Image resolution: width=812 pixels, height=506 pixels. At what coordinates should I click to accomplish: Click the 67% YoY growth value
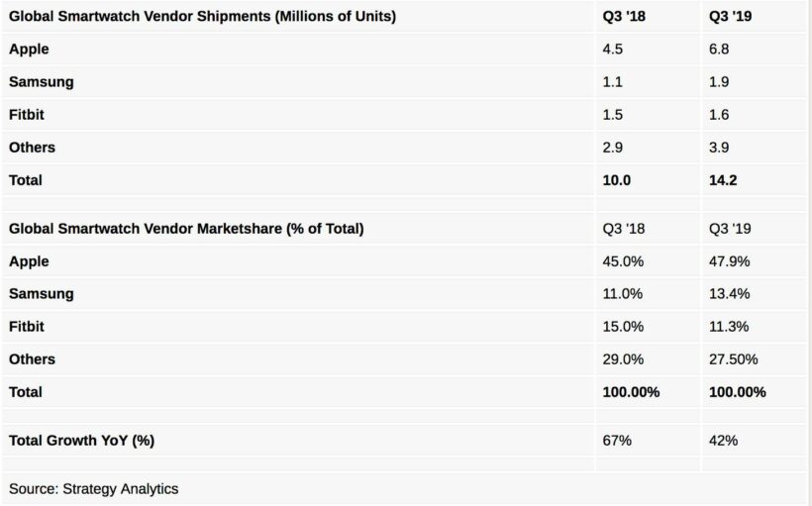tap(616, 441)
